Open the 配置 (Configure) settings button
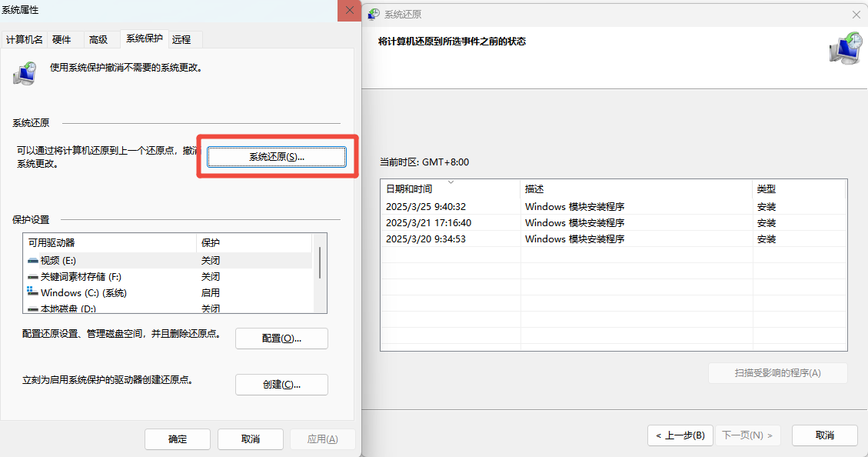Screen dimensions: 868x457 click(x=281, y=339)
